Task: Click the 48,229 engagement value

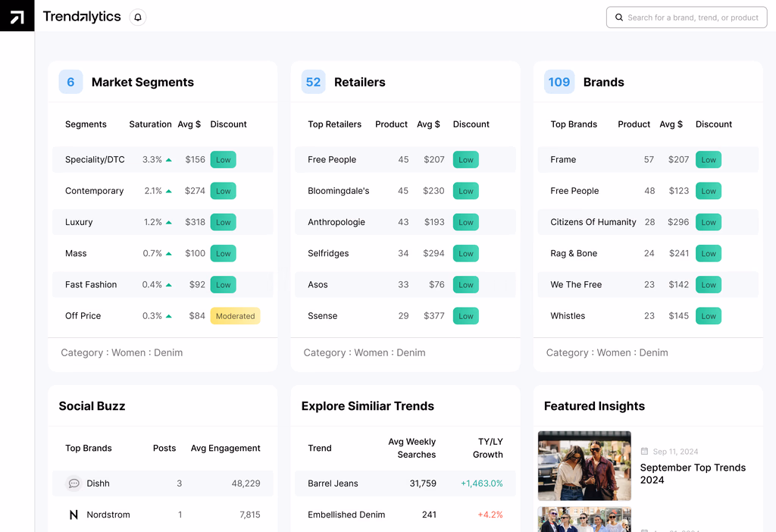Action: [x=246, y=483]
